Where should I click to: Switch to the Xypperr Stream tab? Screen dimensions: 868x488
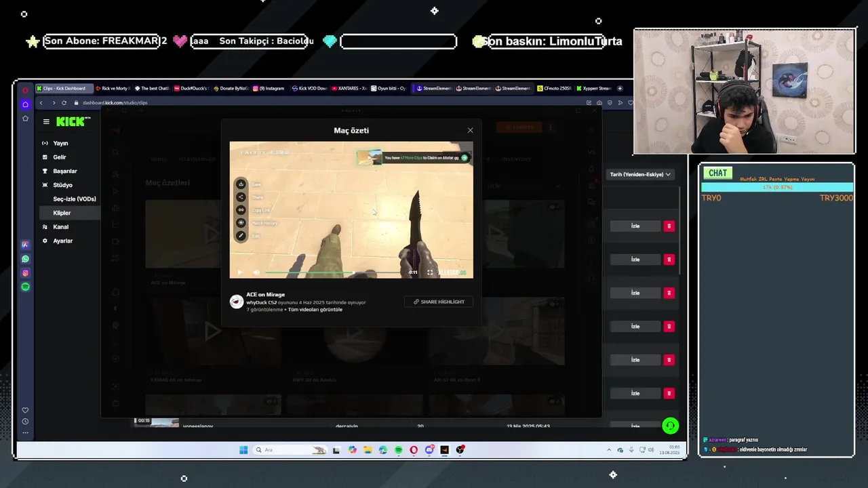tap(593, 88)
